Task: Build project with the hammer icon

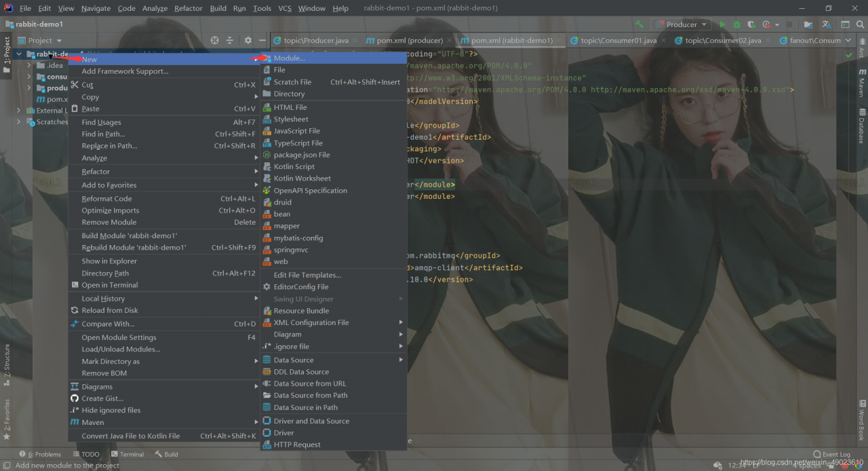Action: (x=639, y=24)
